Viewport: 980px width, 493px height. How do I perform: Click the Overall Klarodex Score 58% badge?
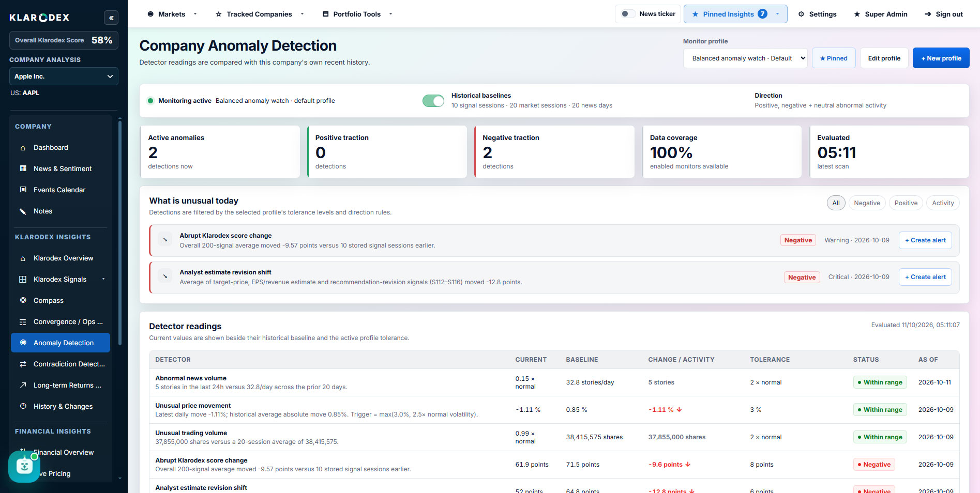pos(64,40)
